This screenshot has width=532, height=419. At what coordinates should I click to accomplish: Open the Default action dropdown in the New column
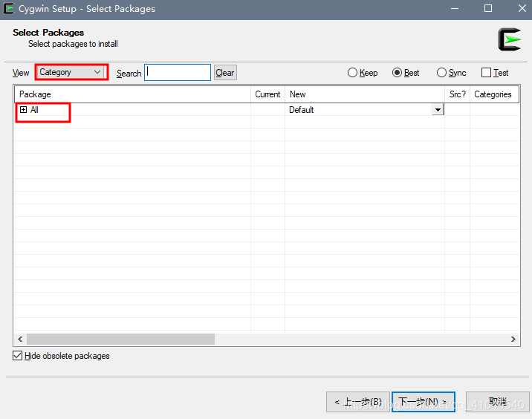point(438,110)
